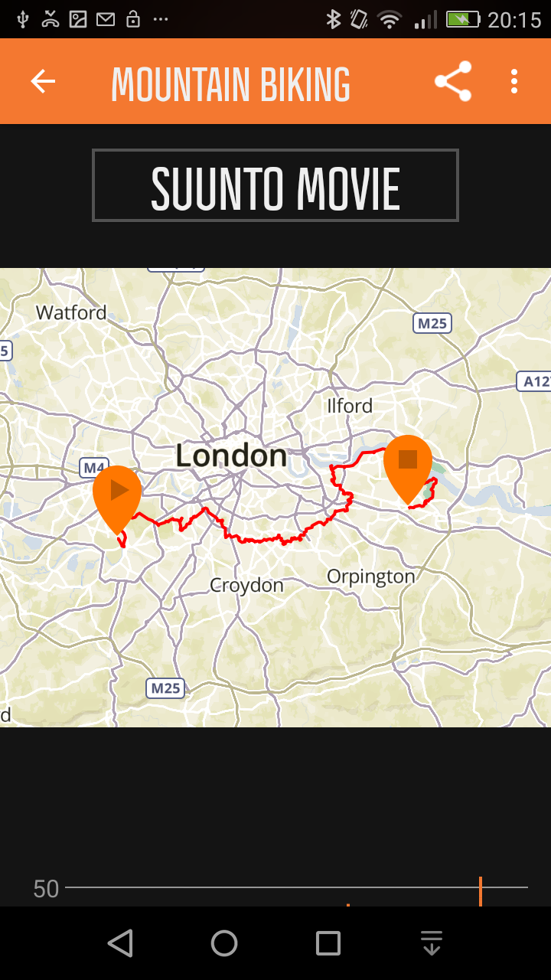Tap the Suunto Movie button
Viewport: 551px width, 980px height.
pos(275,185)
